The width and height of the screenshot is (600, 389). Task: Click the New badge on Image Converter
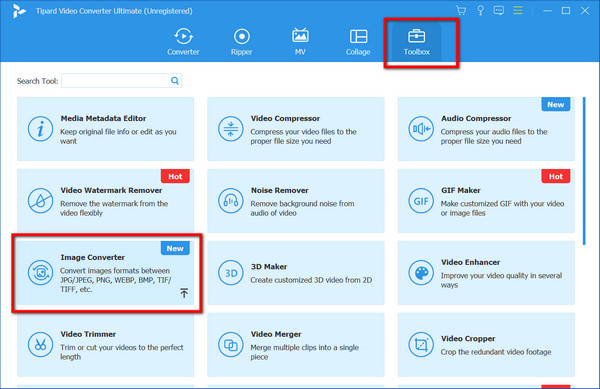point(175,248)
